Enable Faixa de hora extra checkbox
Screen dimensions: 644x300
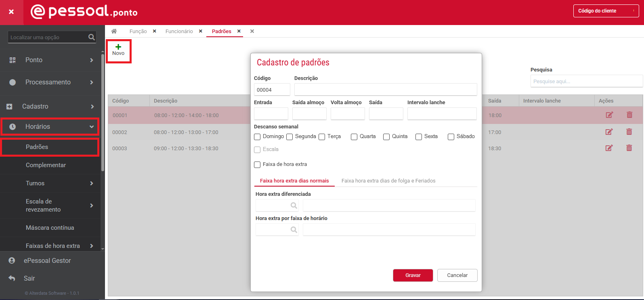(257, 165)
